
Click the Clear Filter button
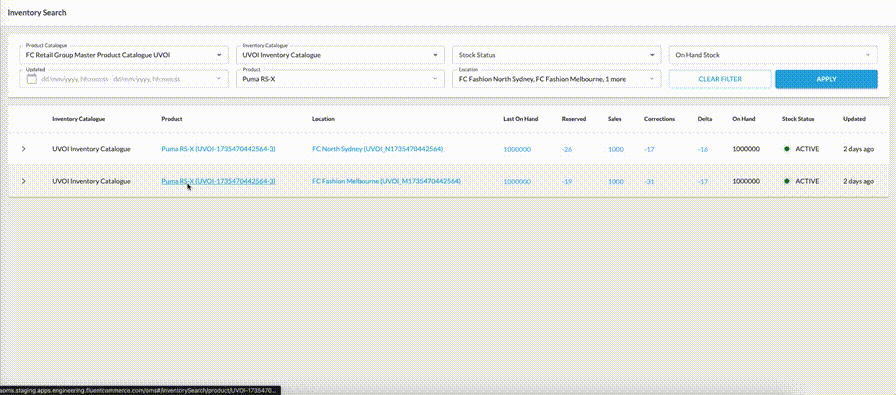[x=720, y=79]
